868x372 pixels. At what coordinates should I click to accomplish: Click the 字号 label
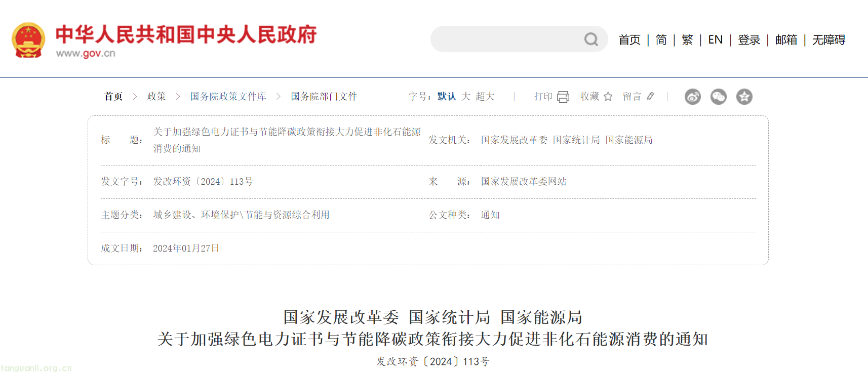click(x=420, y=96)
